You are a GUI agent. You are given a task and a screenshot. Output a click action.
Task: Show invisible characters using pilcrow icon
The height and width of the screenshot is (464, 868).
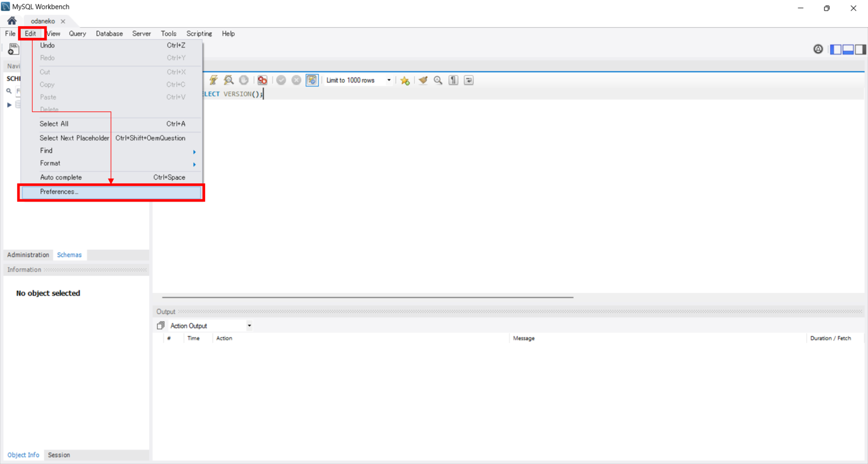(x=453, y=80)
